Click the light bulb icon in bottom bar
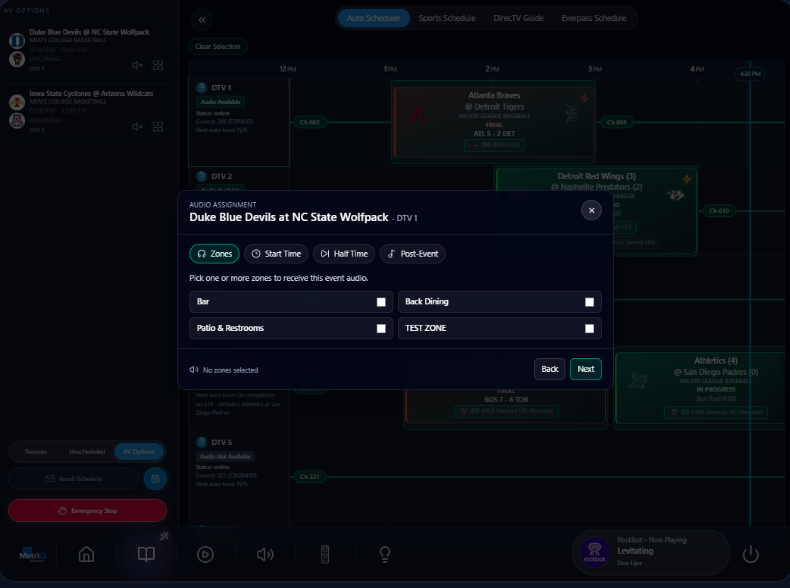Image resolution: width=790 pixels, height=588 pixels. (384, 554)
